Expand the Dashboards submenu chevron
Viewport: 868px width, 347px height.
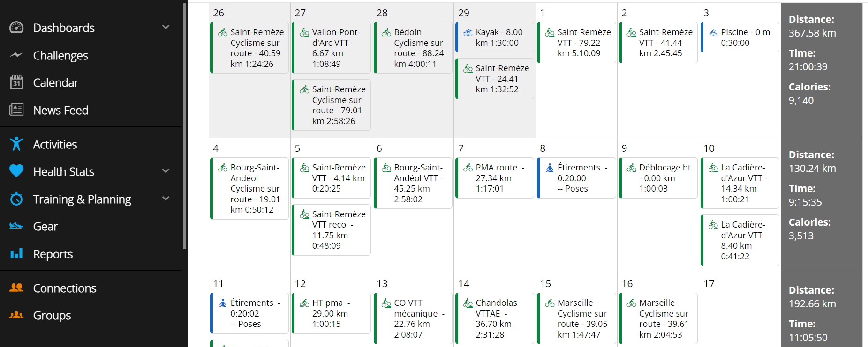pyautogui.click(x=166, y=28)
